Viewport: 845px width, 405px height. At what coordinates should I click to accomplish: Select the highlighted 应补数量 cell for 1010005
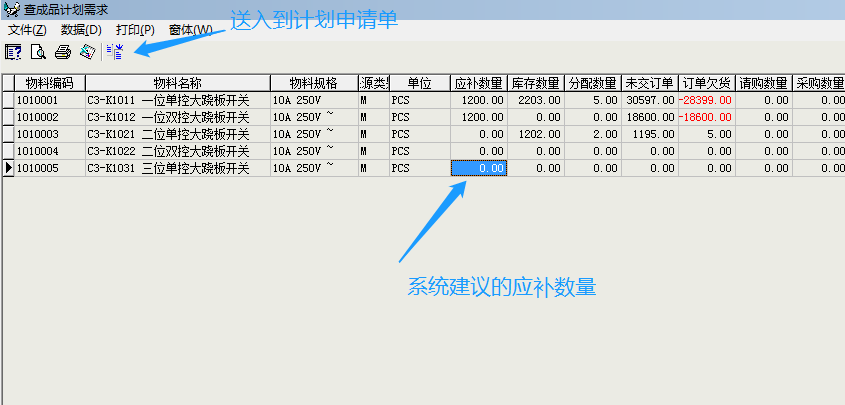(478, 168)
